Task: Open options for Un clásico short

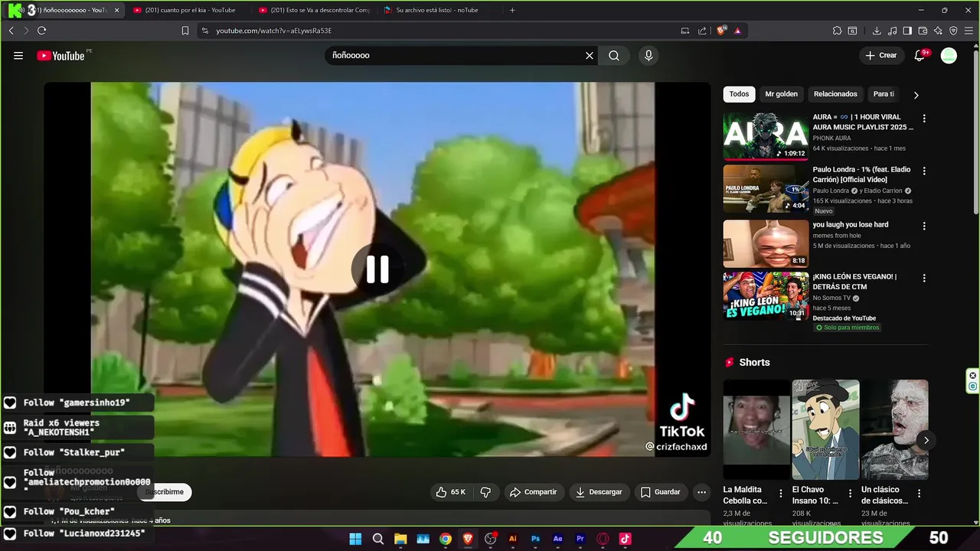Action: (x=919, y=494)
